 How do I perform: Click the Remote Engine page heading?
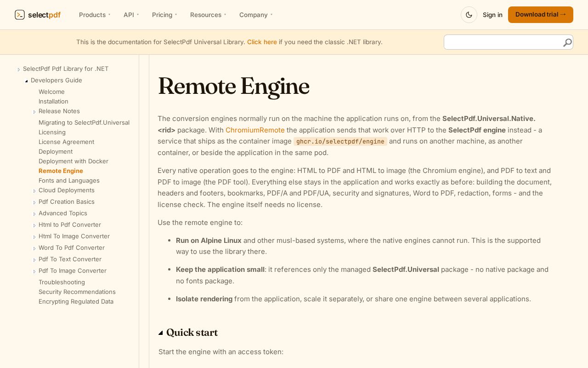(x=233, y=86)
